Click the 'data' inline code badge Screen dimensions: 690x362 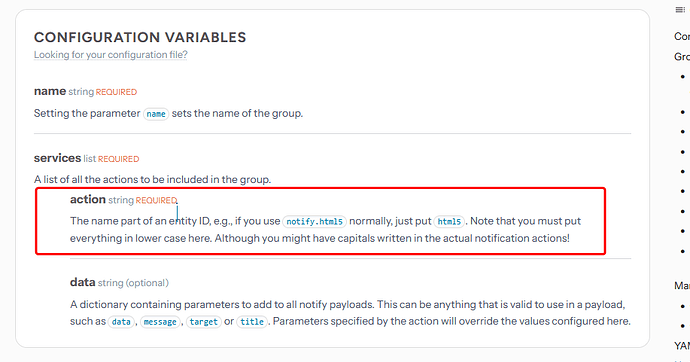click(121, 322)
